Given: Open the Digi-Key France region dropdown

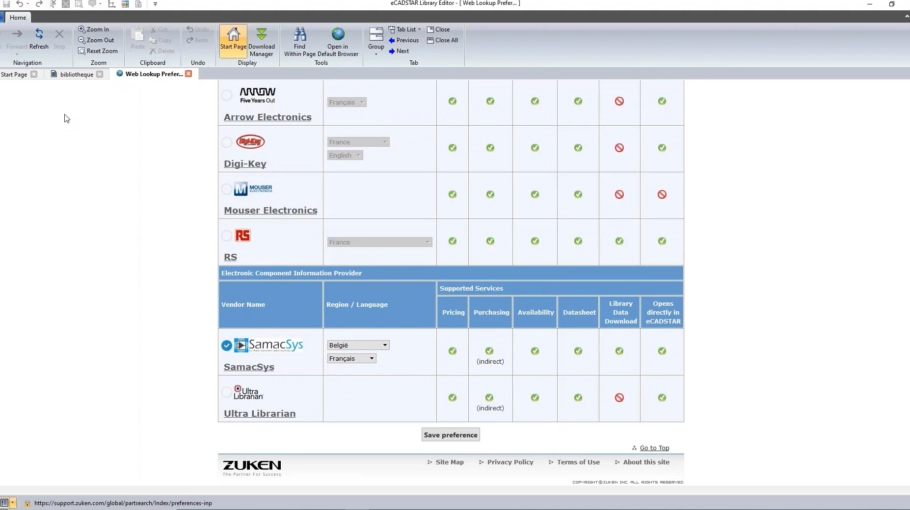Looking at the screenshot, I should coord(358,142).
